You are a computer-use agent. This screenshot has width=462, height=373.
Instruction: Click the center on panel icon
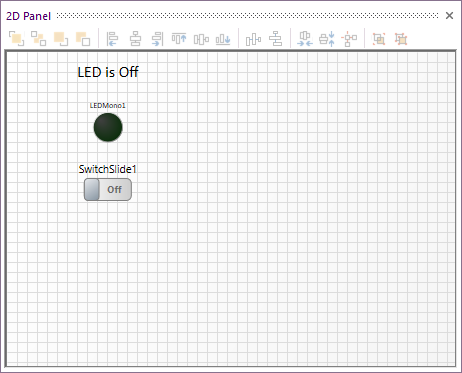(349, 39)
